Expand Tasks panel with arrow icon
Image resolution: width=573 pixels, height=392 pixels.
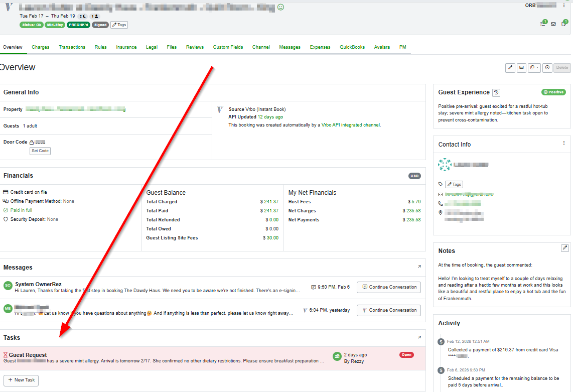pos(419,337)
